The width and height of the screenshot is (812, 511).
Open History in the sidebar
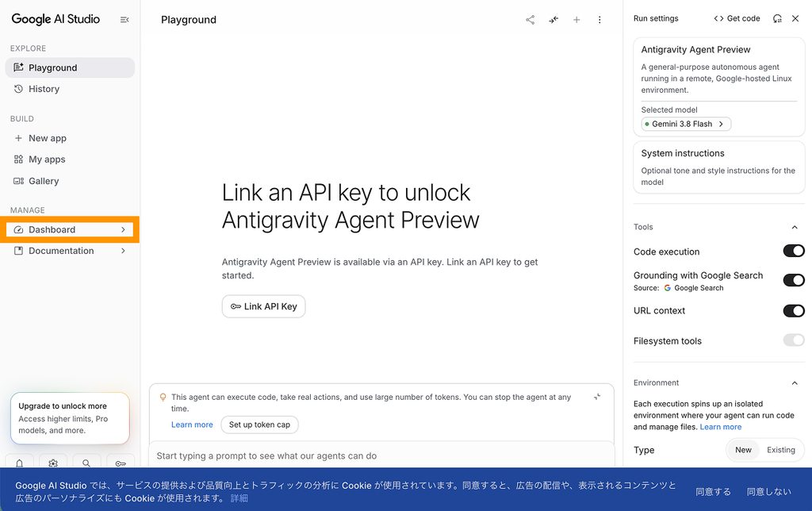pyautogui.click(x=70, y=89)
